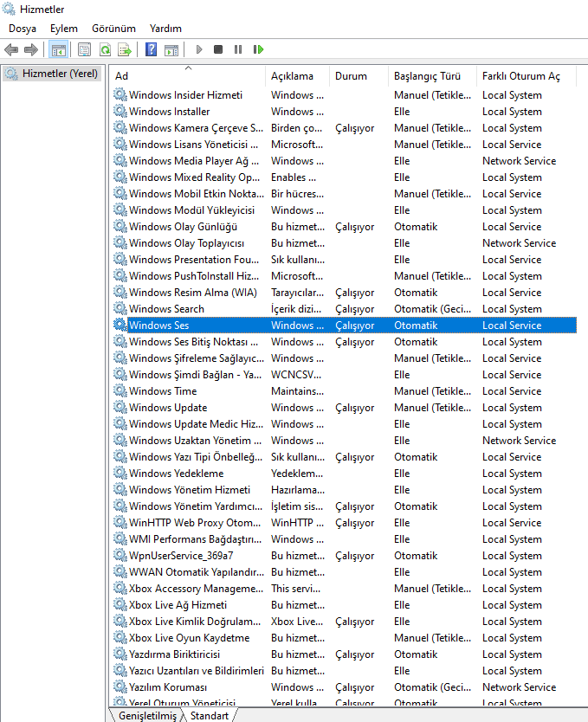This screenshot has width=588, height=722.
Task: Sort by the Farklı Oturum Aç column header
Action: pyautogui.click(x=527, y=76)
